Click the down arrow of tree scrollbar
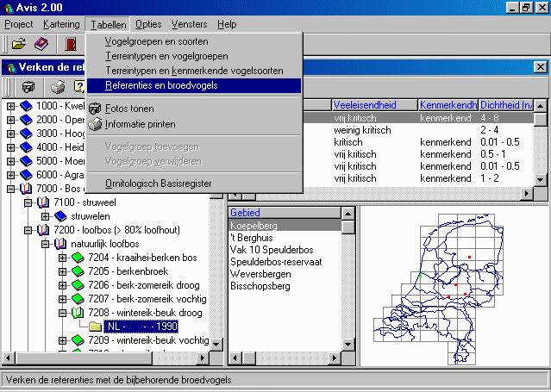551x392 pixels. coord(216,345)
